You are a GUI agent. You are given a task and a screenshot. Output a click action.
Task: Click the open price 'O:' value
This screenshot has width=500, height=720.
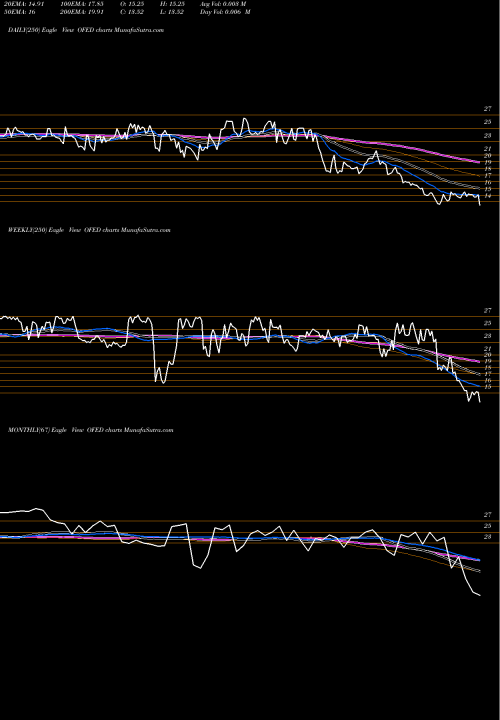pyautogui.click(x=133, y=3)
